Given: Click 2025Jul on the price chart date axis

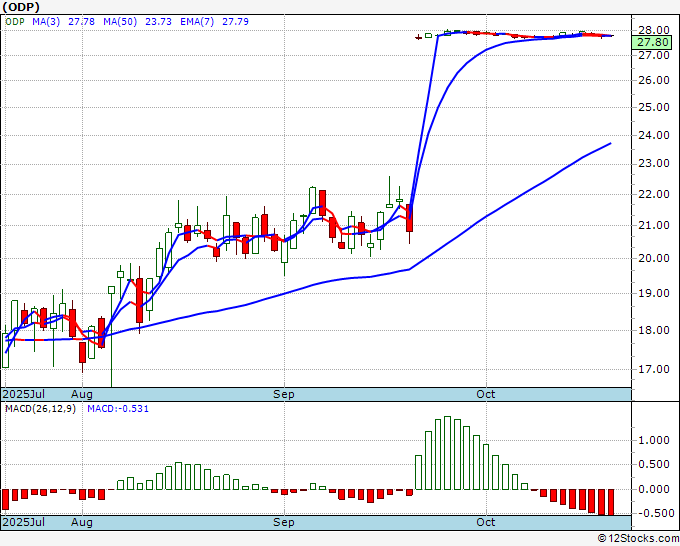Looking at the screenshot, I should click(24, 394).
